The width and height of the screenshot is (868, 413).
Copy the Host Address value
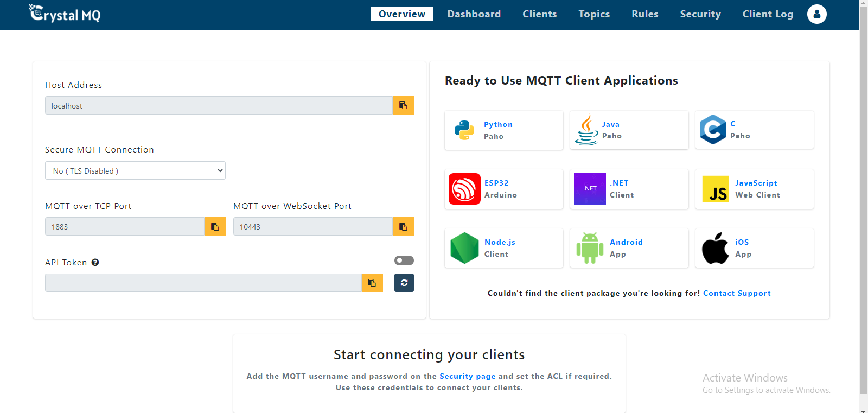coord(403,105)
